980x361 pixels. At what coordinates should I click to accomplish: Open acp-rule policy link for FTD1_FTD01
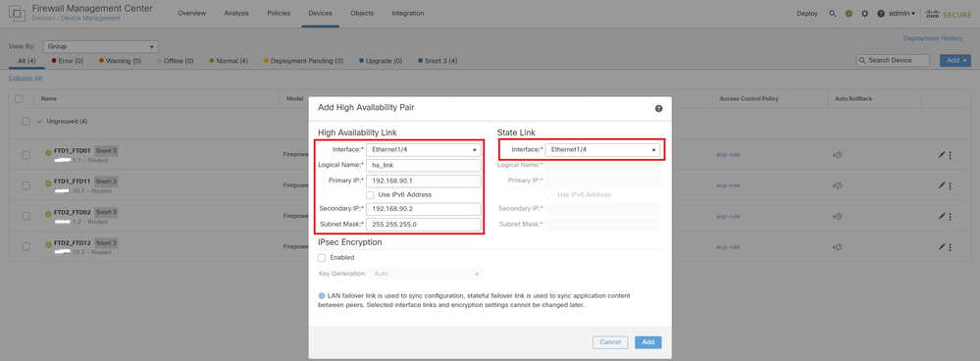(x=728, y=155)
